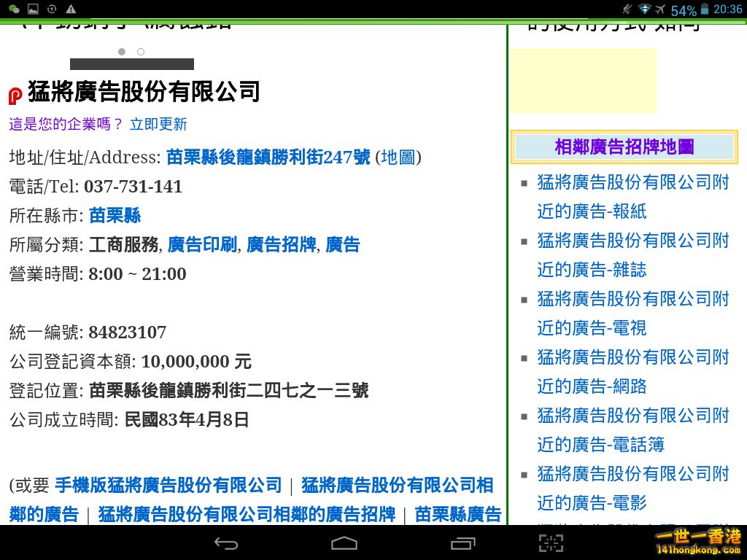The image size is (747, 560).
Task: Open 猛將廣告股份有限公司相鄰的廣告招牌 link
Action: click(x=247, y=514)
